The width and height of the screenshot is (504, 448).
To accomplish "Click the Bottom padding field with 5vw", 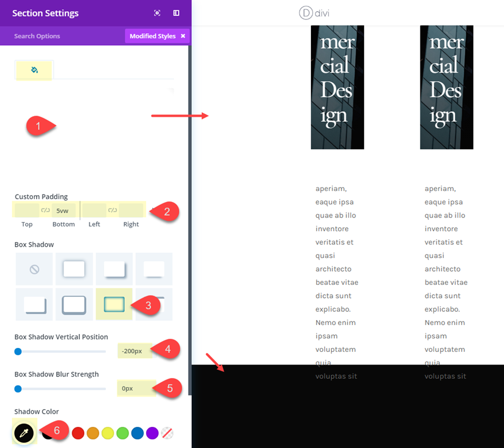I will pyautogui.click(x=64, y=211).
